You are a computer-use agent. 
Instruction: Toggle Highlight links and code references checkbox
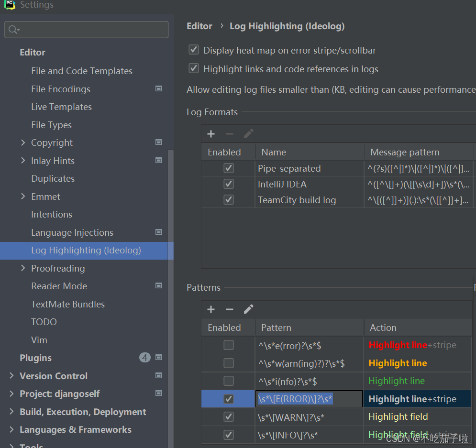click(194, 68)
